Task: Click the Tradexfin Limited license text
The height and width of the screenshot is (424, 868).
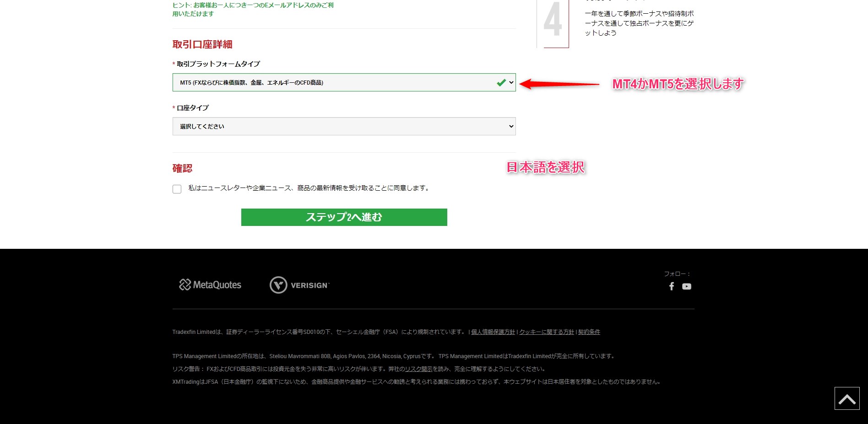Action: click(320, 332)
